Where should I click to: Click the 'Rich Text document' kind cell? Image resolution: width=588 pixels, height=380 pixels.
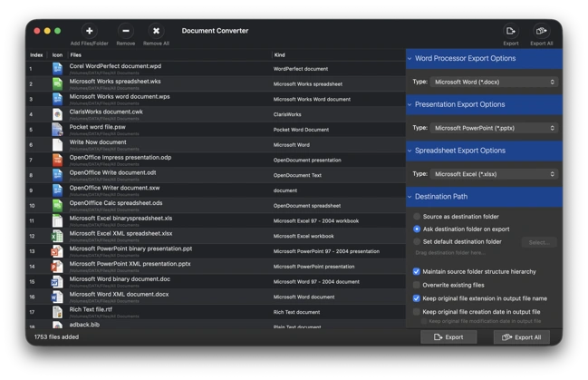296,312
